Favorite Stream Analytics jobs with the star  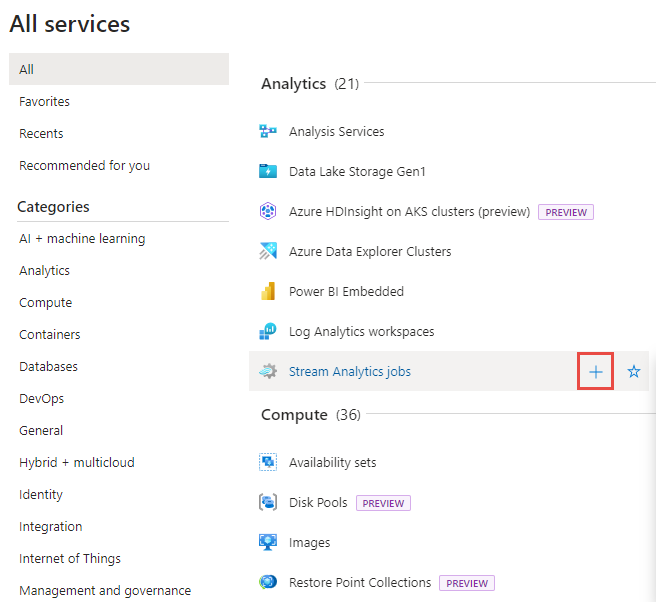point(634,371)
